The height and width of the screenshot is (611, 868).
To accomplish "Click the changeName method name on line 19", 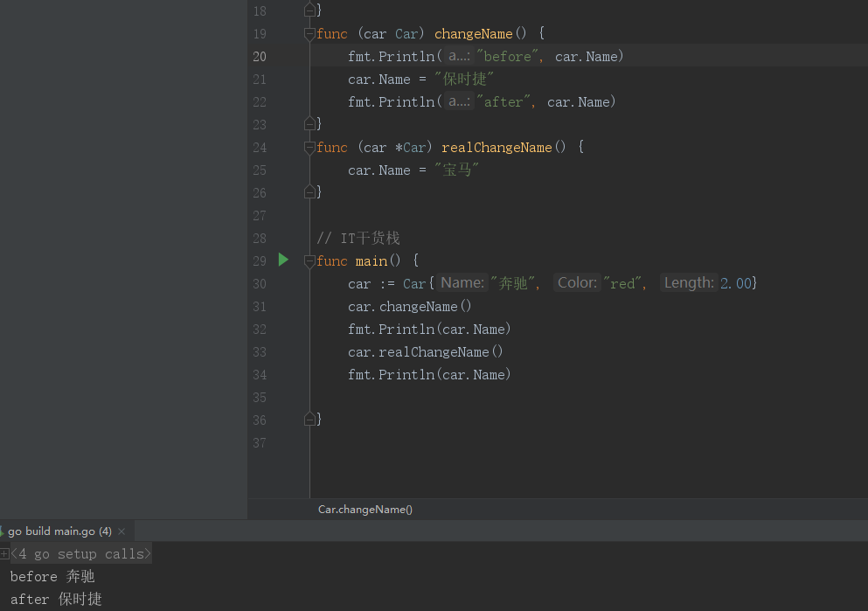I will point(473,34).
